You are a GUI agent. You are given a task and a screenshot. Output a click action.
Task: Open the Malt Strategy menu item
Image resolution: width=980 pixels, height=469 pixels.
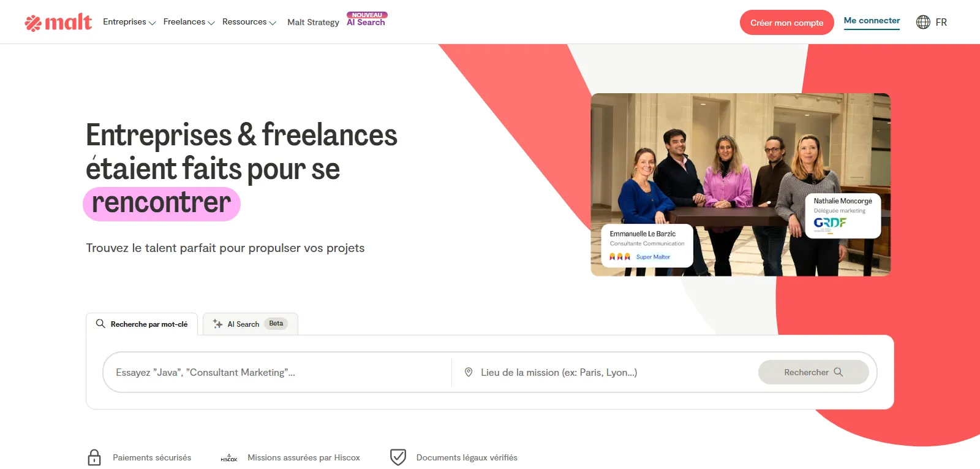click(x=313, y=22)
